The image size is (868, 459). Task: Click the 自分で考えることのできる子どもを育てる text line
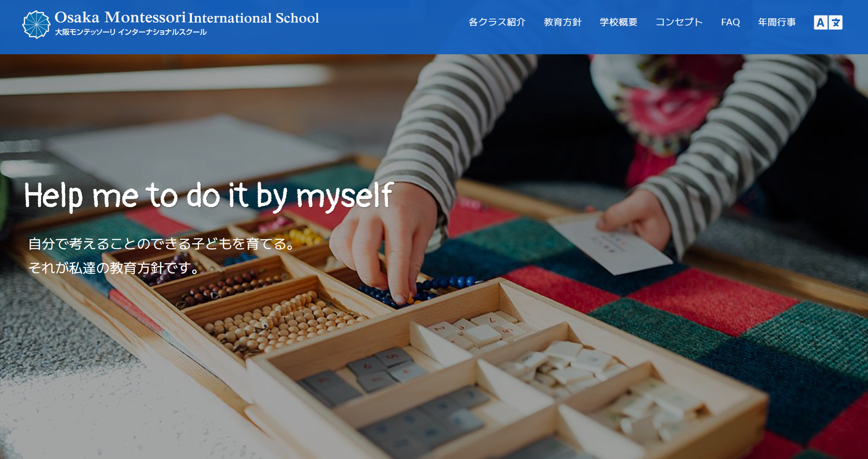[x=162, y=244]
